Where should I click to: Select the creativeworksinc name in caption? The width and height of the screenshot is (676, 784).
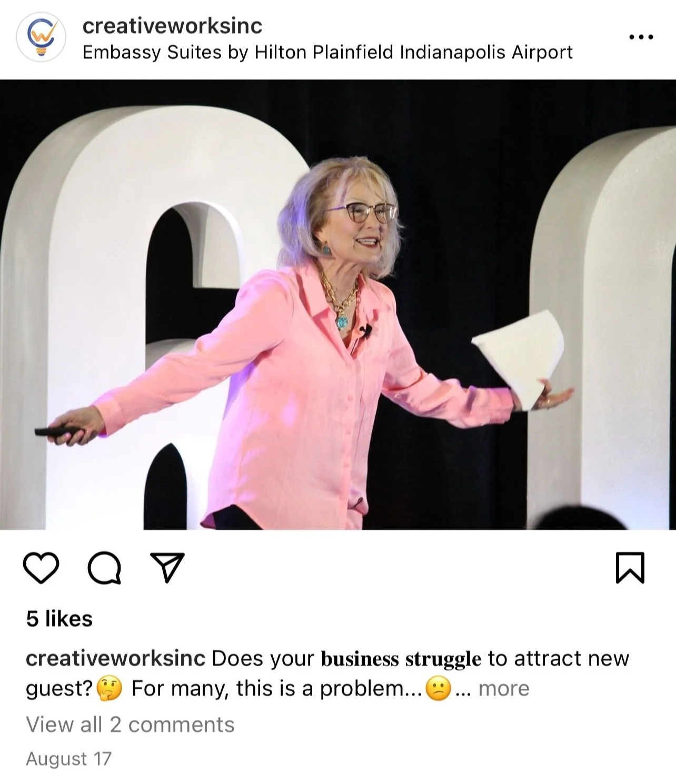[115, 658]
